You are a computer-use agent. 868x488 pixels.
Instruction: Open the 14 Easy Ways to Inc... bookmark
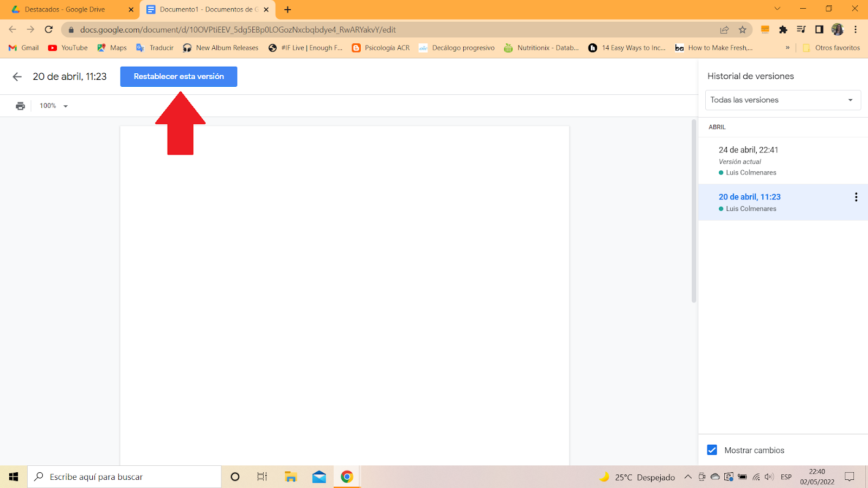point(627,48)
